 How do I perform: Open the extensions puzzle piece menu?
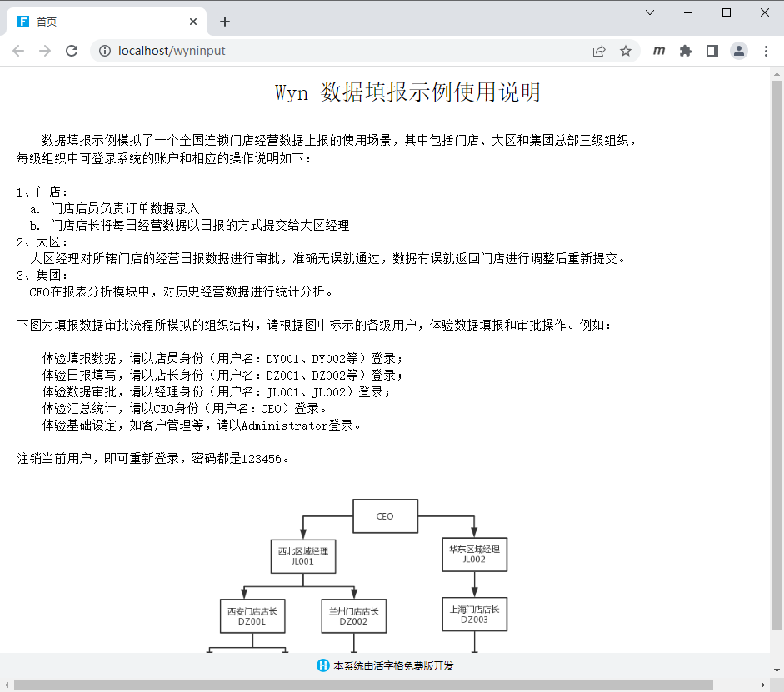point(686,51)
